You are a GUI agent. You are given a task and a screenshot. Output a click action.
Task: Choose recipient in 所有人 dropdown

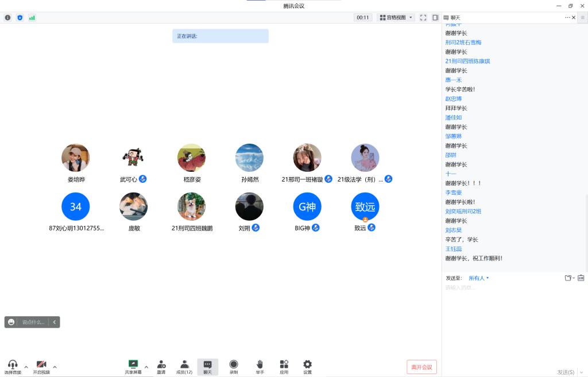tap(478, 278)
